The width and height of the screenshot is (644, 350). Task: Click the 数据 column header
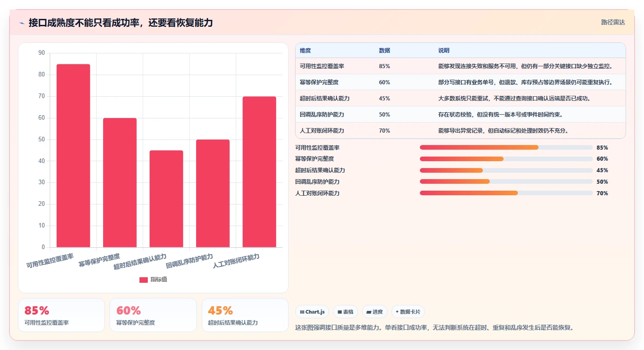[x=384, y=51]
